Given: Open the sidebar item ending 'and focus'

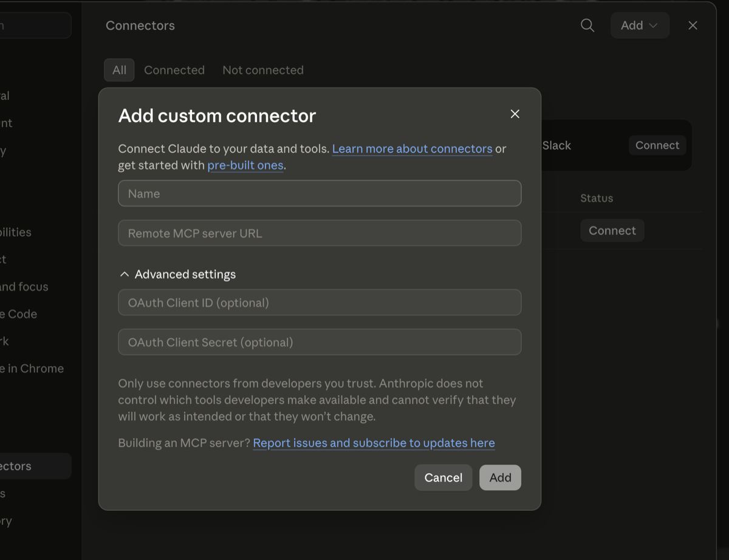Looking at the screenshot, I should 24,287.
